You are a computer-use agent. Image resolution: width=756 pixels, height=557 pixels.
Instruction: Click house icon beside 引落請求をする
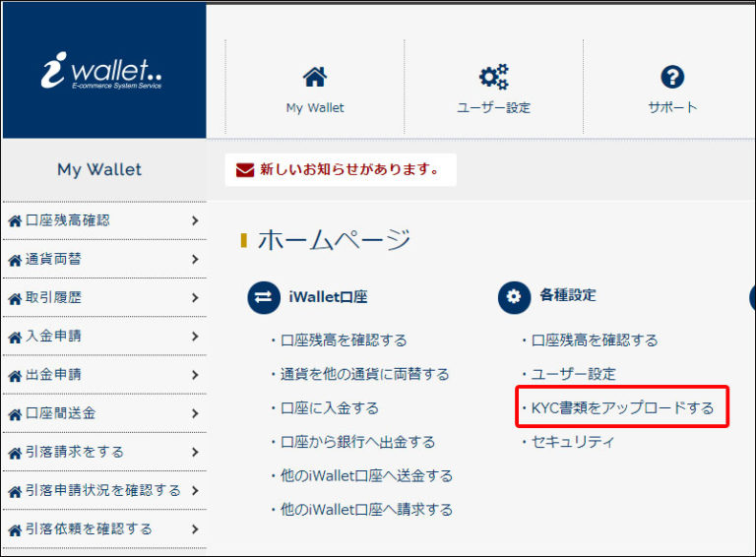[x=15, y=453]
